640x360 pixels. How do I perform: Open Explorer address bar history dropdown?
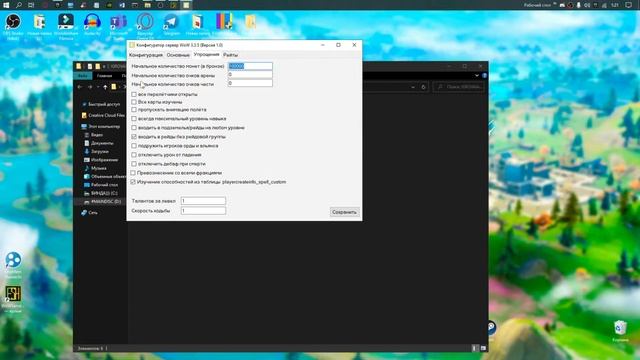pyautogui.click(x=413, y=87)
